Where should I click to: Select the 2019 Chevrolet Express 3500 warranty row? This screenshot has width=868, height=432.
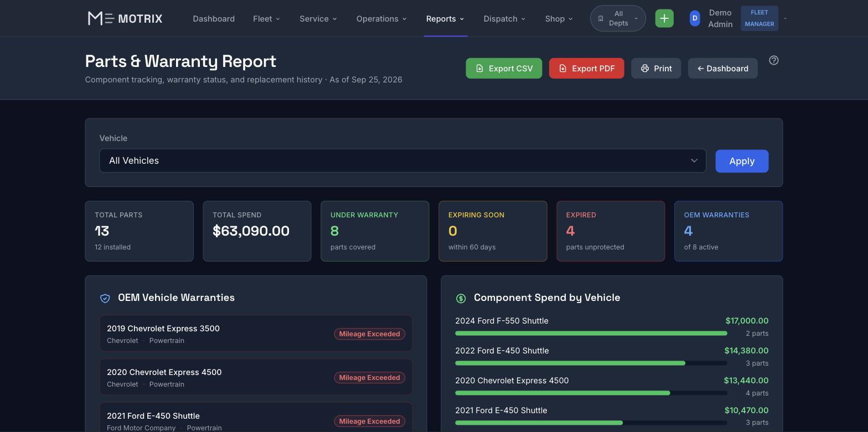[256, 334]
